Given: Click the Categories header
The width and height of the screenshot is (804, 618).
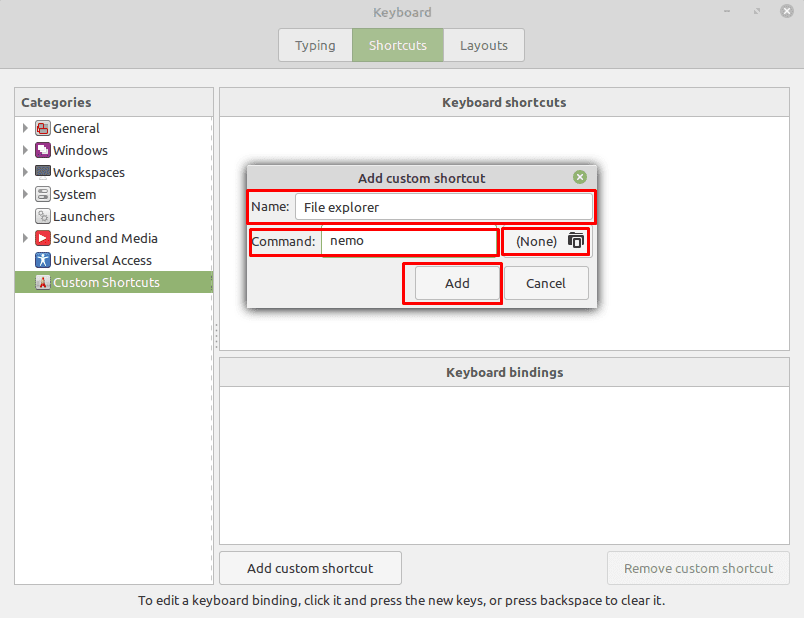Looking at the screenshot, I should [114, 102].
